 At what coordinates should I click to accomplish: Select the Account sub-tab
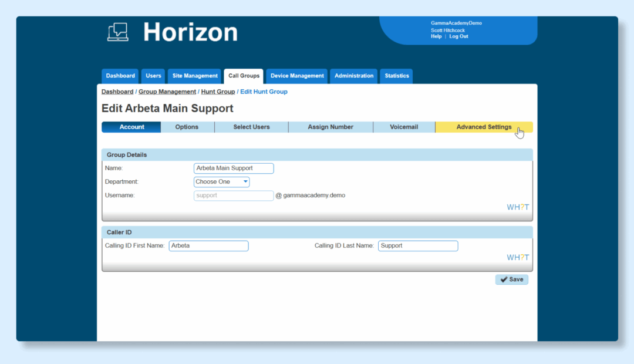(131, 127)
